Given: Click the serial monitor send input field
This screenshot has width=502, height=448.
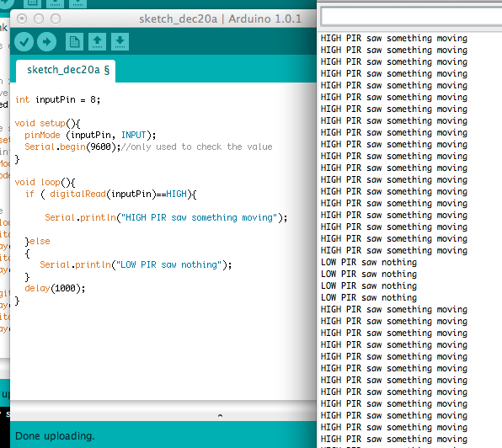Looking at the screenshot, I should point(411,16).
